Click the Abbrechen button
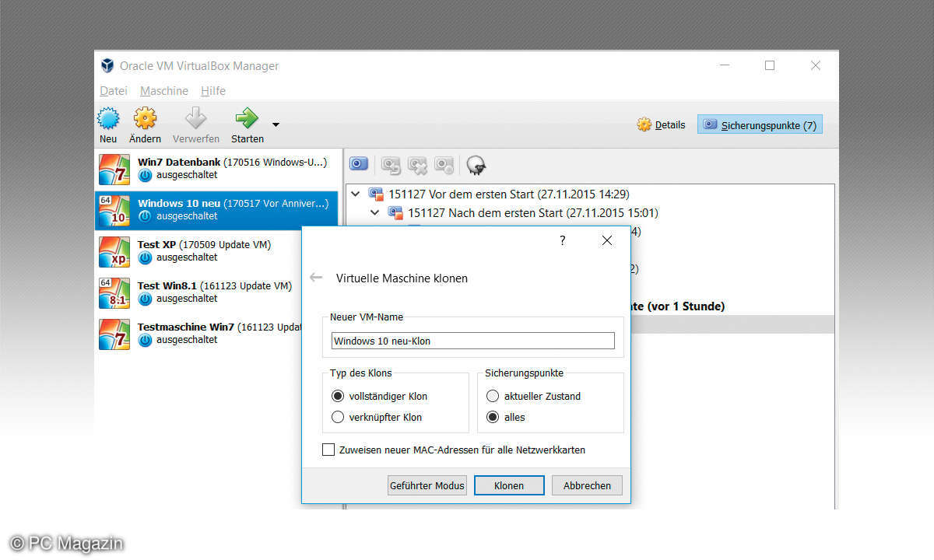This screenshot has height=560, width=934. click(588, 485)
